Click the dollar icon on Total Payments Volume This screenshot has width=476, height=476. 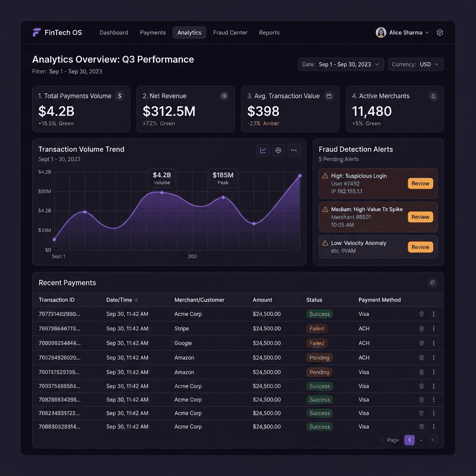click(x=119, y=96)
